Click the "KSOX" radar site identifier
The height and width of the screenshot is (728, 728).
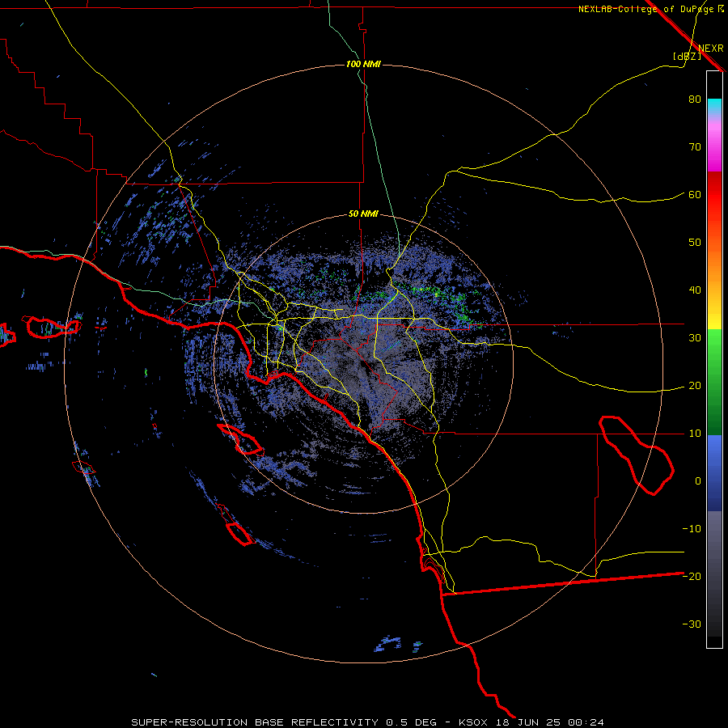[473, 722]
